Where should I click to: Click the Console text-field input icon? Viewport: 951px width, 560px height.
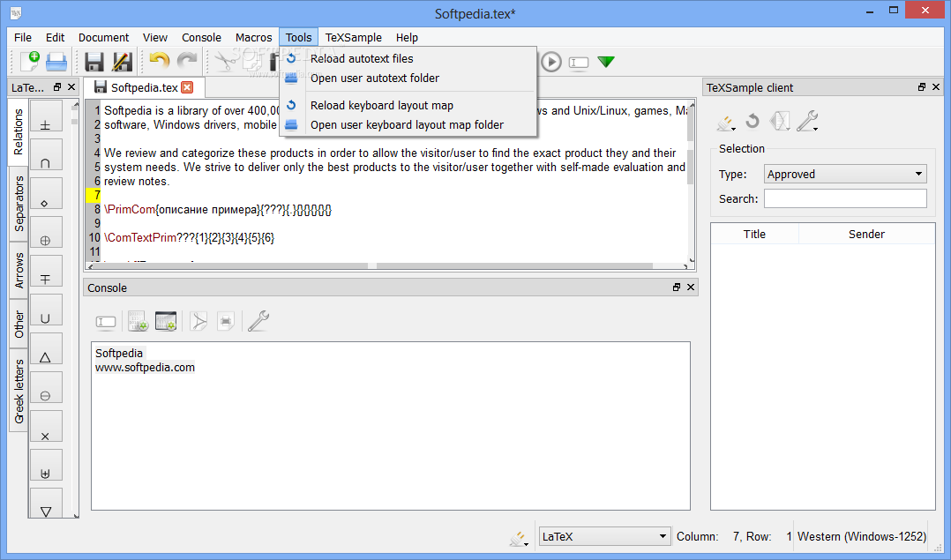(106, 322)
